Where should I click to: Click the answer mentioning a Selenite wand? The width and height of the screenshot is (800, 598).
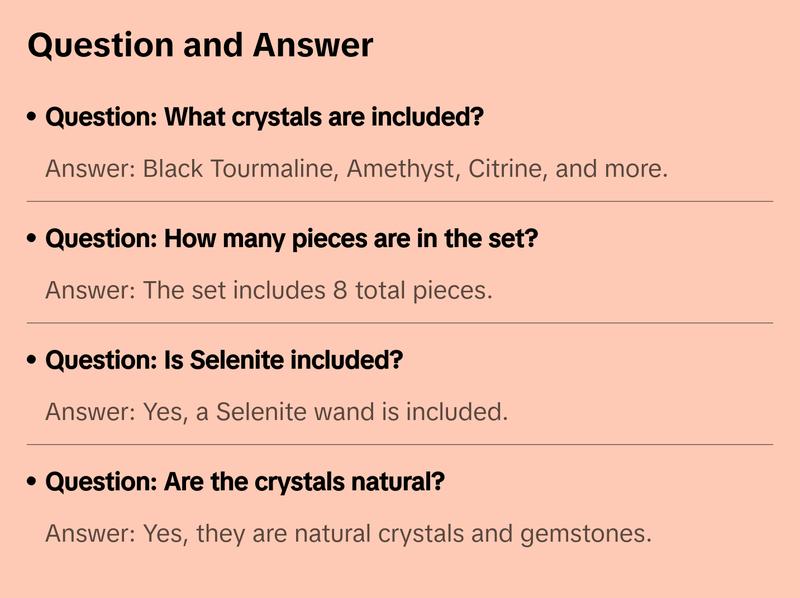[x=276, y=412]
